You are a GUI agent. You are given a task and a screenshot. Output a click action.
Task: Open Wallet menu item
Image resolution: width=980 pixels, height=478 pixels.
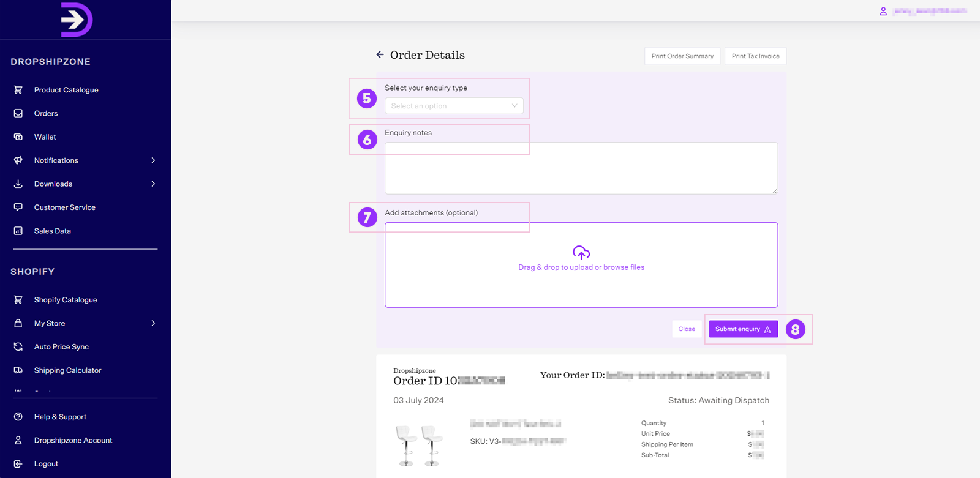tap(45, 137)
